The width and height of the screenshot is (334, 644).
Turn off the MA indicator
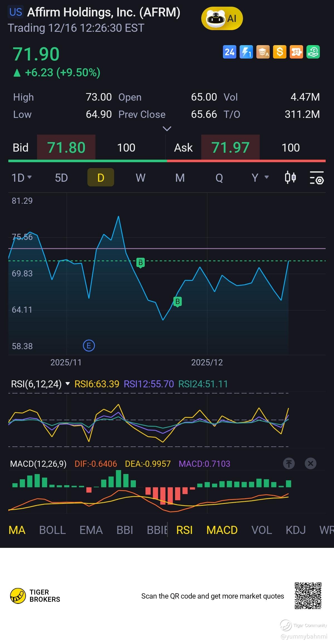17,530
